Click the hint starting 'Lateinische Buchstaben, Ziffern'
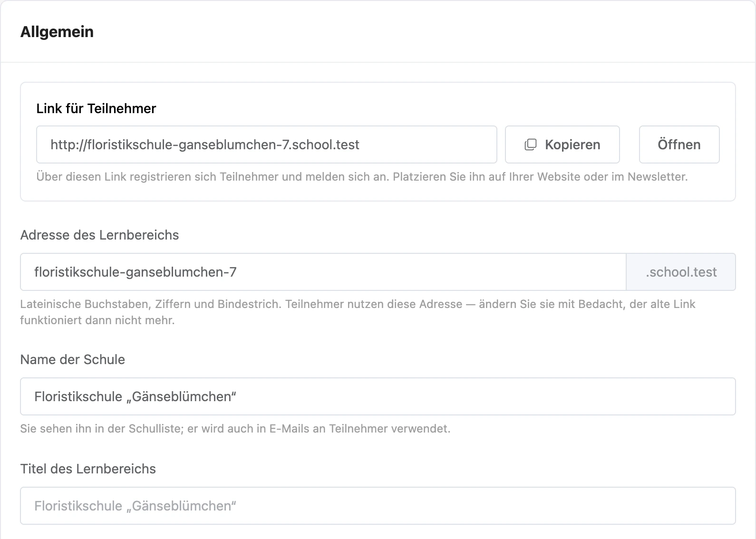 pyautogui.click(x=358, y=312)
